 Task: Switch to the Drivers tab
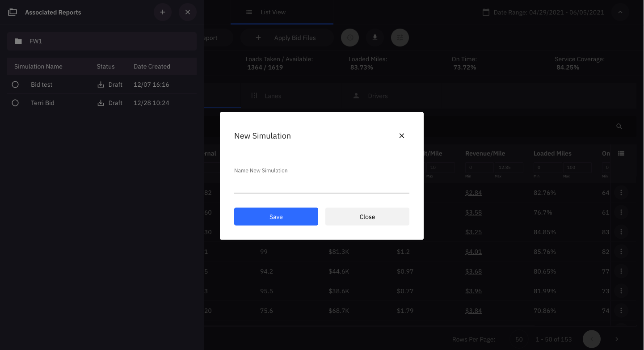coord(378,96)
